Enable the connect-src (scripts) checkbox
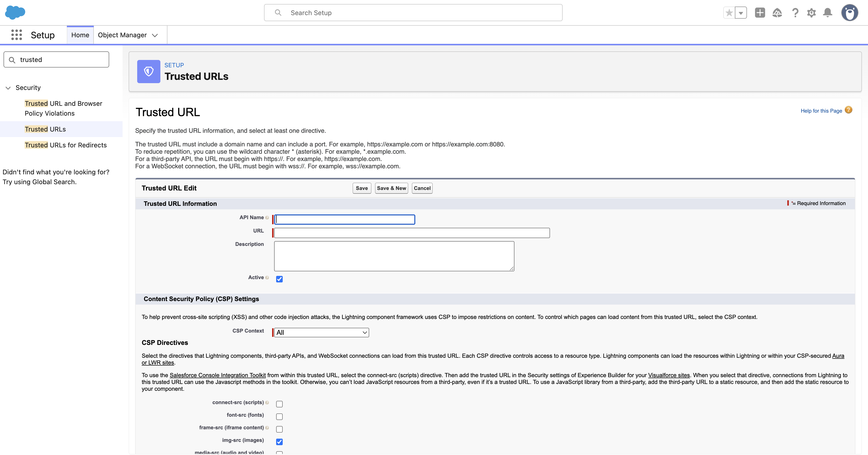 click(279, 404)
